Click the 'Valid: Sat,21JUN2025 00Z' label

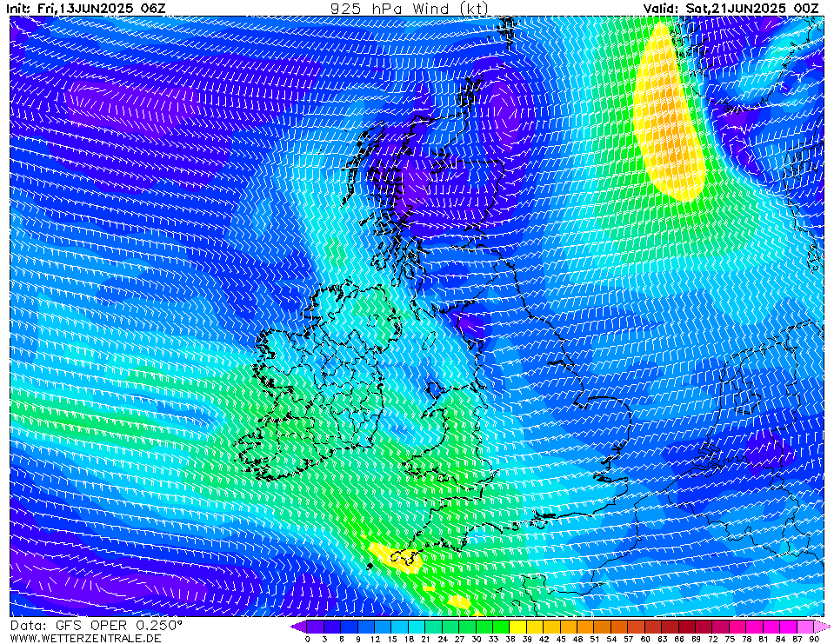click(731, 8)
